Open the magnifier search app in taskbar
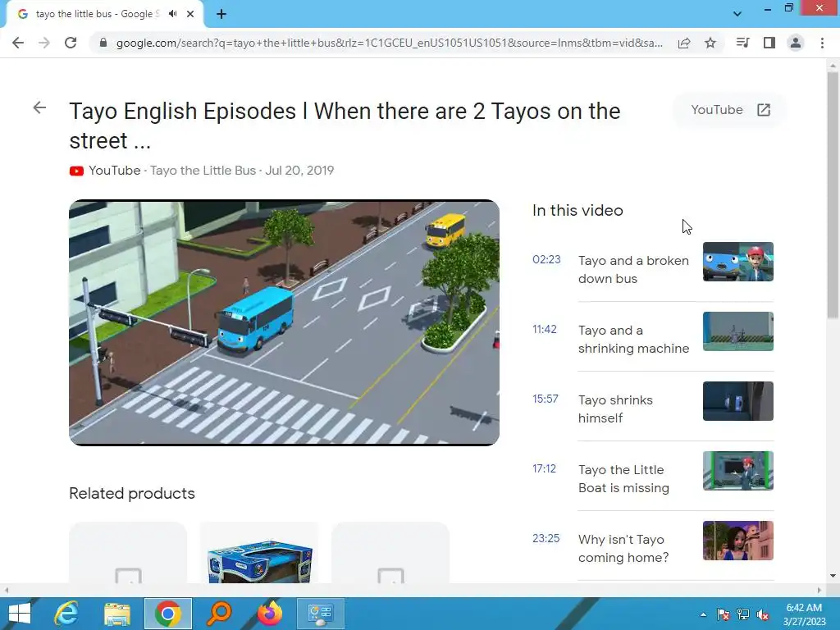Screen dimensions: 840x630 pyautogui.click(x=219, y=614)
